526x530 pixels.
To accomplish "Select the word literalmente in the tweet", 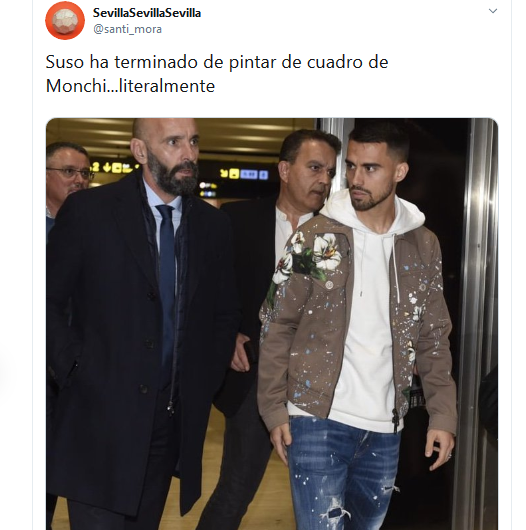I will pyautogui.click(x=167, y=86).
